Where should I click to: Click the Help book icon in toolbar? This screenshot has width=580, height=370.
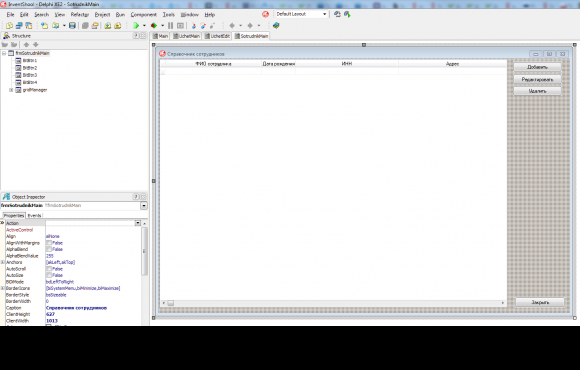(x=276, y=26)
